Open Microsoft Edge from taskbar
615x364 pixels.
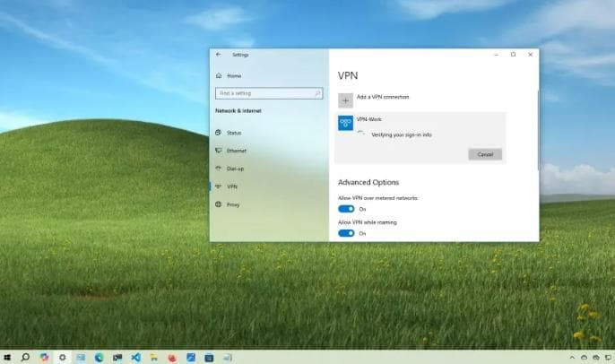99,358
